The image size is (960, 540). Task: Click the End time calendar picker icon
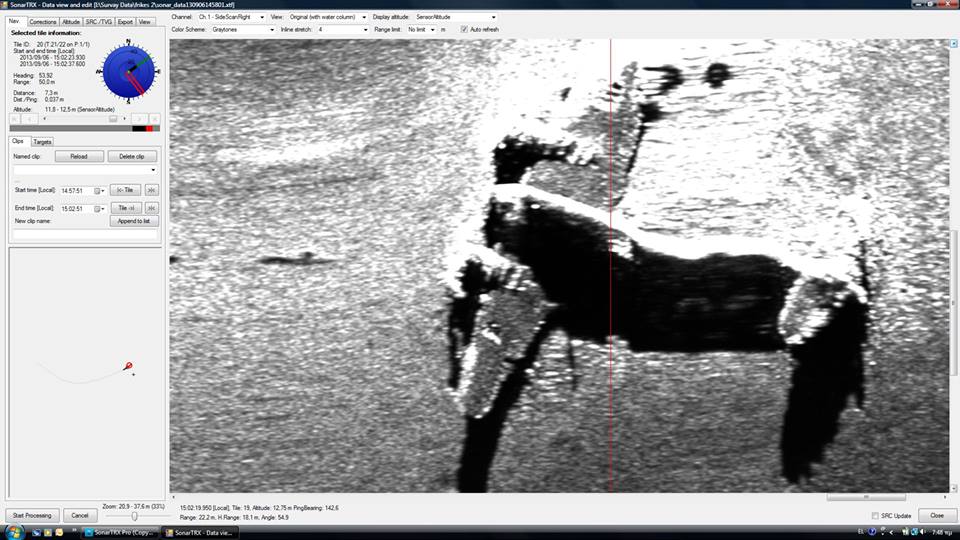coord(98,208)
